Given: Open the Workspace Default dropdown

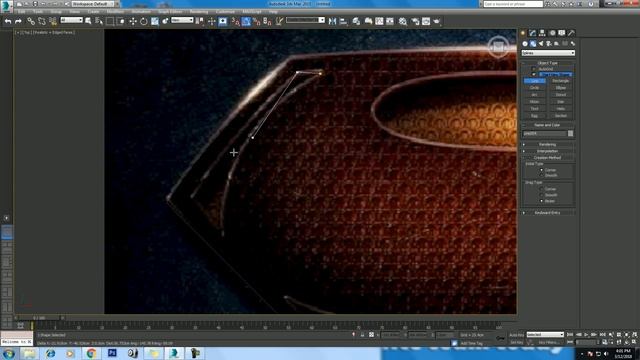Looking at the screenshot, I should click(x=94, y=4).
